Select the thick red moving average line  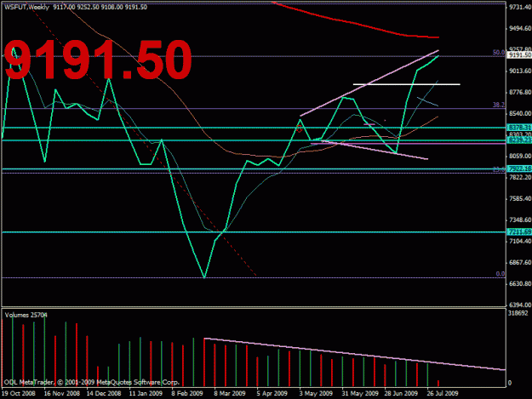click(x=355, y=24)
